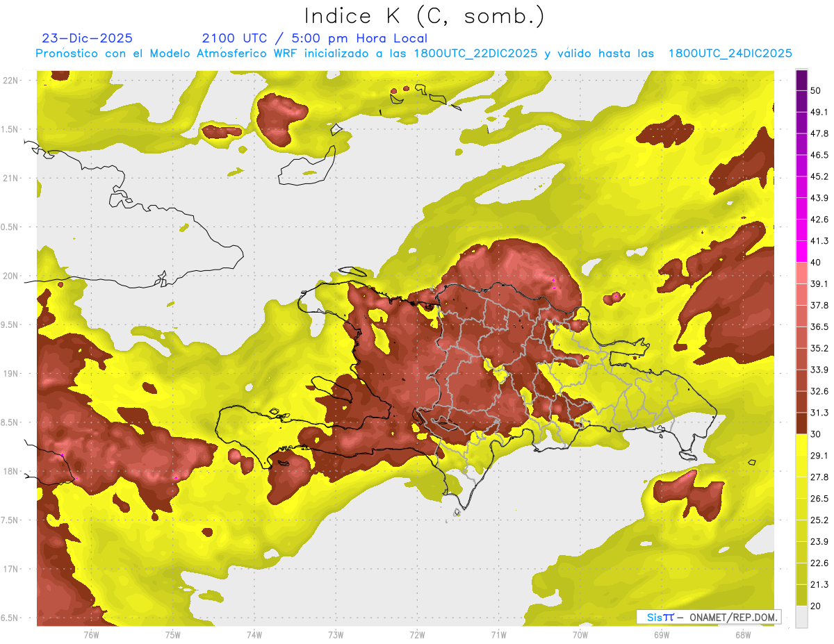The width and height of the screenshot is (834, 644).
Task: Select the '43.9' color scale value
Action: [x=819, y=198]
